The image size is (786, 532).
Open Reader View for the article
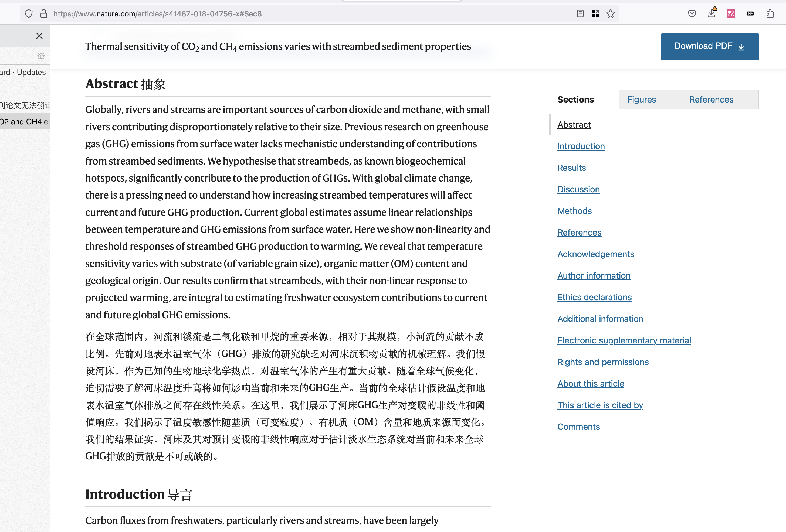pyautogui.click(x=580, y=13)
